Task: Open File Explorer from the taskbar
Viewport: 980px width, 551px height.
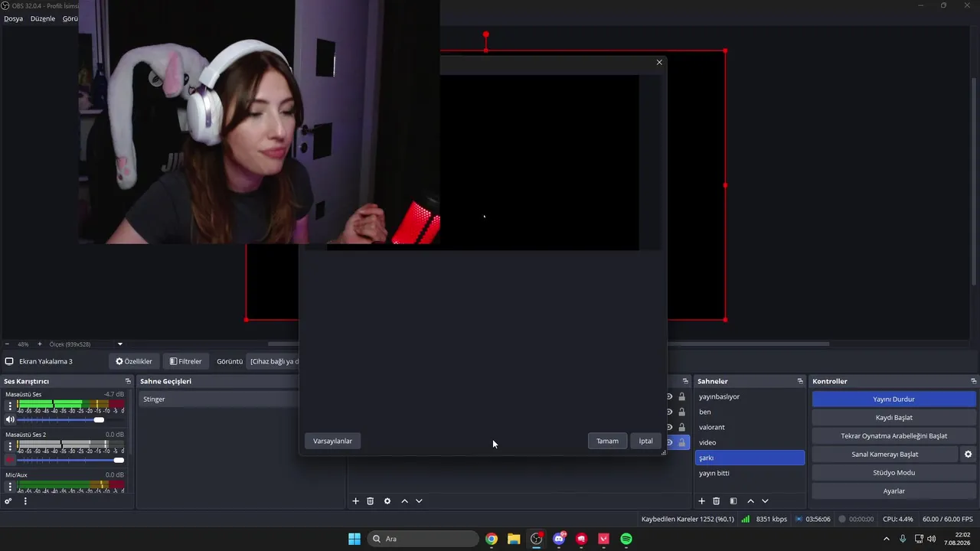Action: point(514,539)
